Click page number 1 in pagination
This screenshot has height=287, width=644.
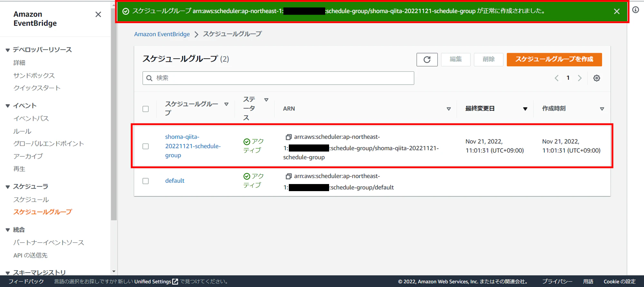coord(568,78)
